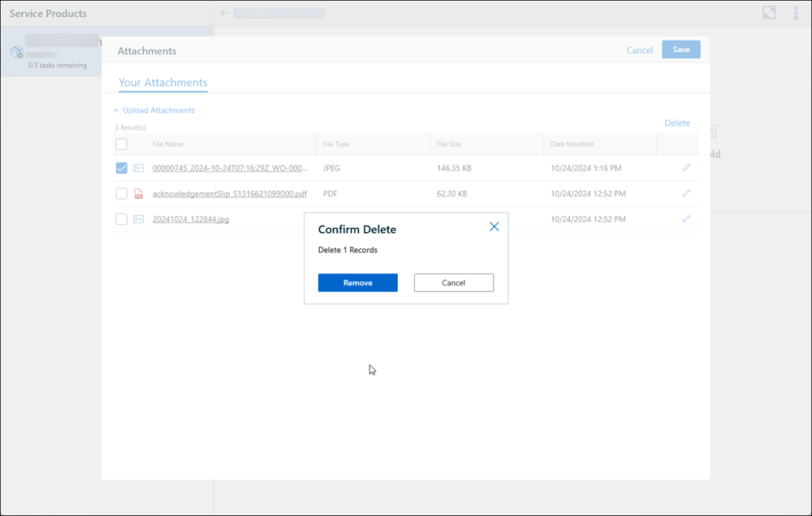
Task: Cancel the Confirm Delete dialog
Action: click(454, 282)
